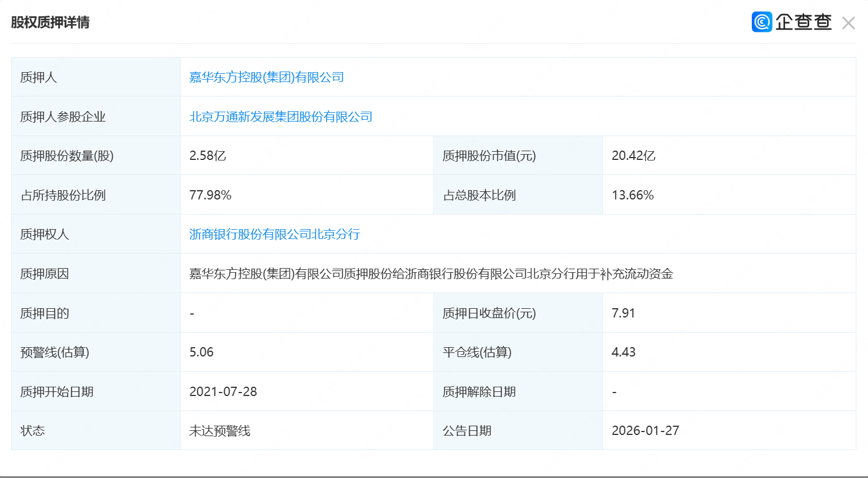
Task: Click the 质押原因 row label
Action: pos(45,274)
